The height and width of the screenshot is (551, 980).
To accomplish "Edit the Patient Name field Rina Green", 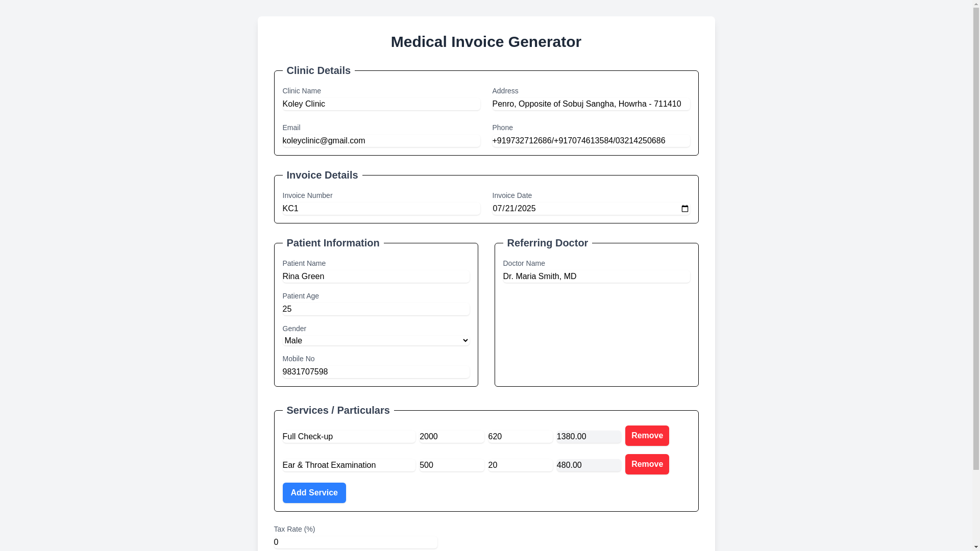I will [x=376, y=277].
